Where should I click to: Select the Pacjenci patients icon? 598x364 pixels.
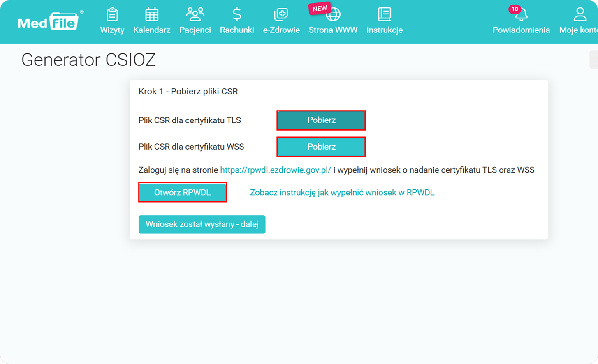(195, 14)
